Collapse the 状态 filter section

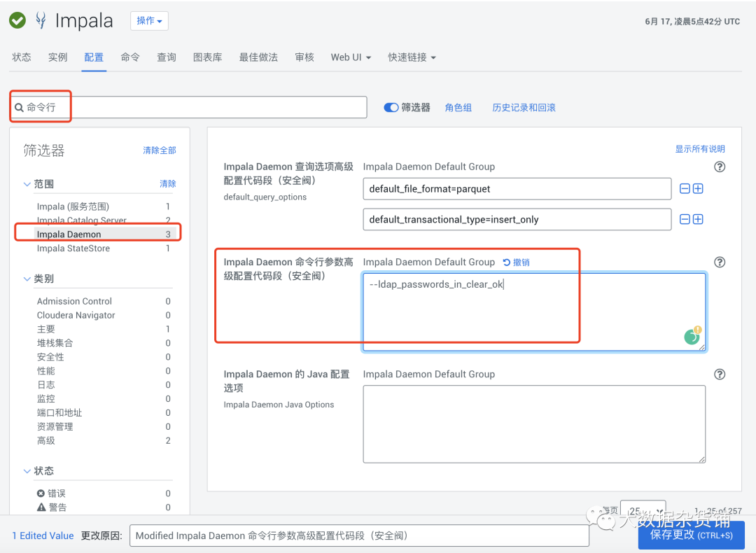tap(27, 471)
